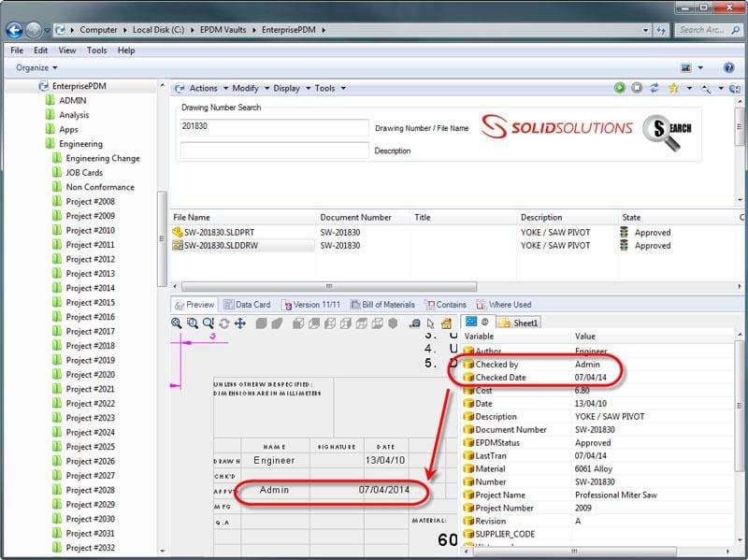Click the back navigation arrow
The height and width of the screenshot is (560, 748).
[x=15, y=30]
